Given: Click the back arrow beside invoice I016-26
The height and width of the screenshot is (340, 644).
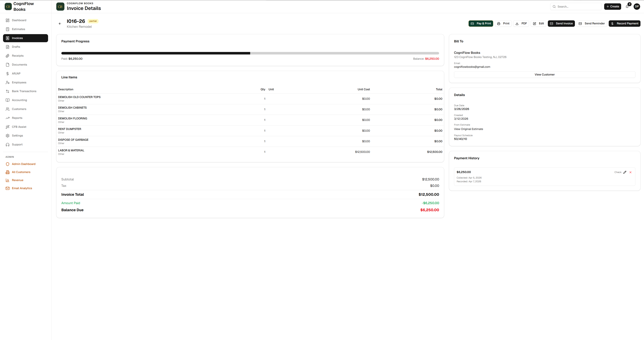Looking at the screenshot, I should pyautogui.click(x=60, y=23).
